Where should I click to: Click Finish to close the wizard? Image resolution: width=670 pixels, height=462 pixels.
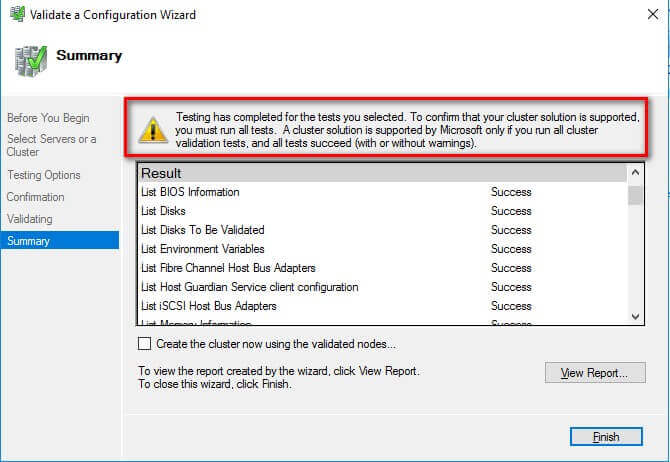pyautogui.click(x=606, y=436)
